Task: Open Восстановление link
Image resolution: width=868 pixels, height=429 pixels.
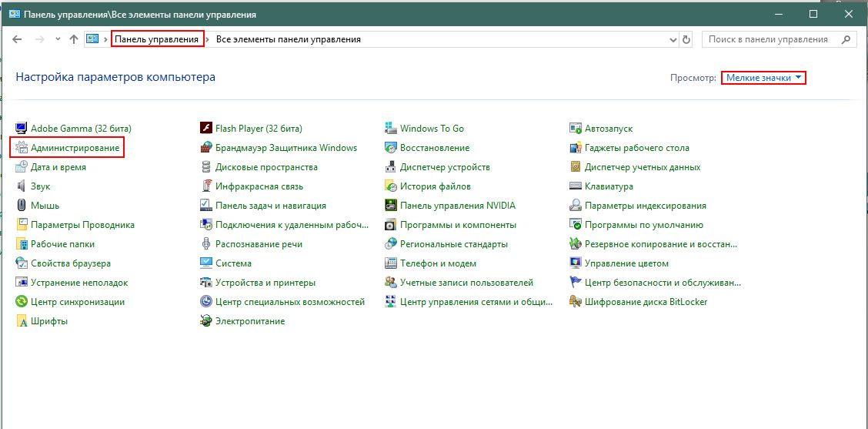Action: (435, 148)
